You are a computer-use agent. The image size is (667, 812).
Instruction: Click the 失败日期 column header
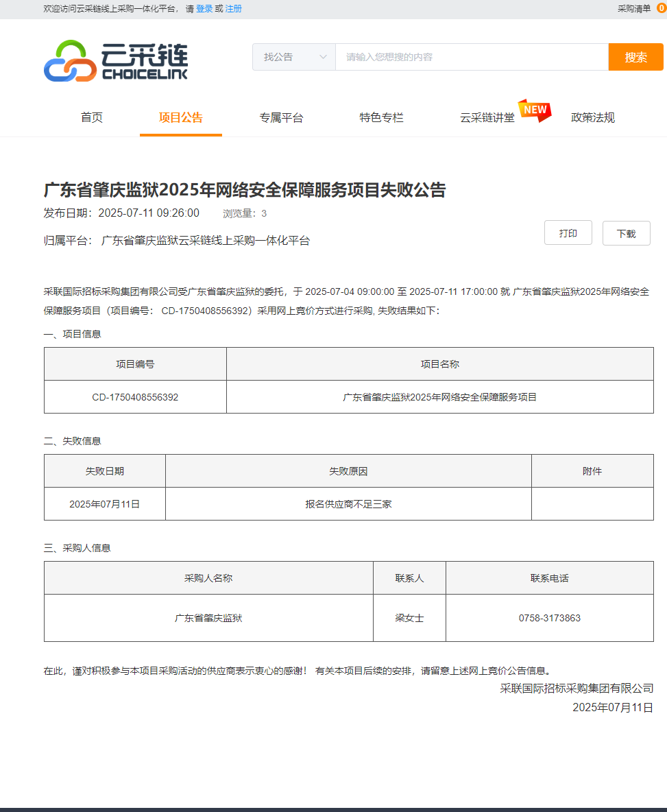click(104, 471)
